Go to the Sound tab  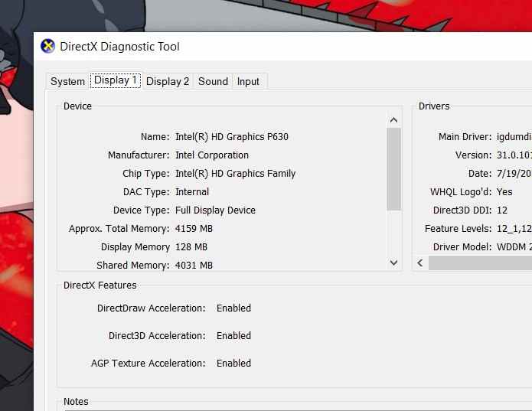coord(213,81)
